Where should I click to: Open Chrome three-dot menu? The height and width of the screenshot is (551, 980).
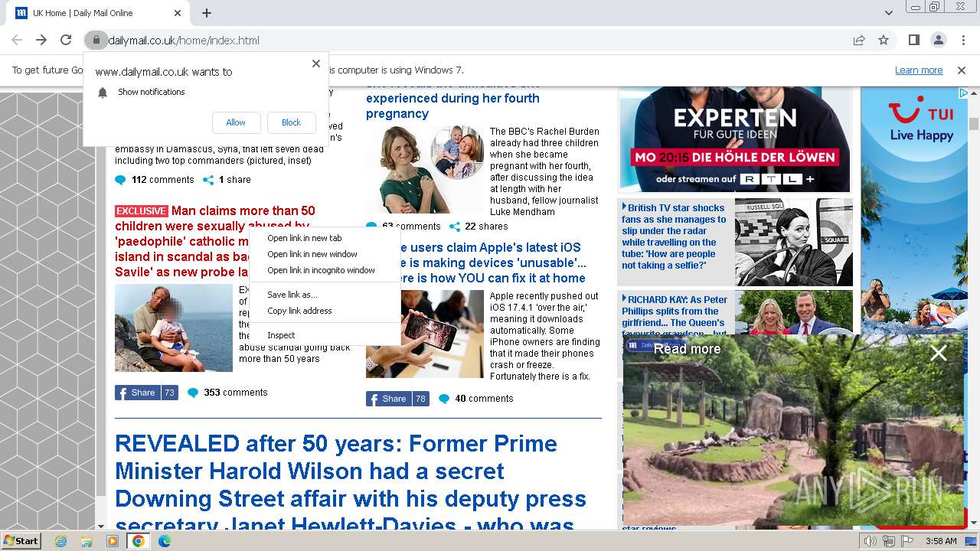pos(963,41)
